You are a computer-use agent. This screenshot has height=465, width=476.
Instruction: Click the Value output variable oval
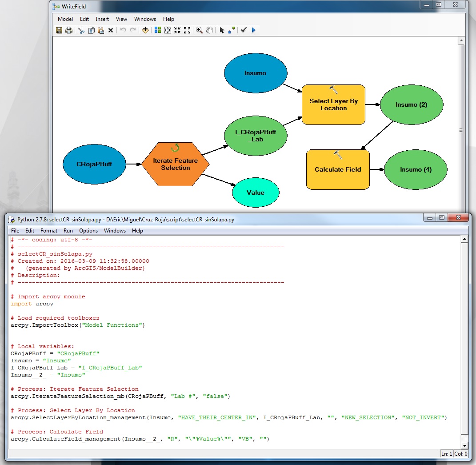tap(255, 192)
